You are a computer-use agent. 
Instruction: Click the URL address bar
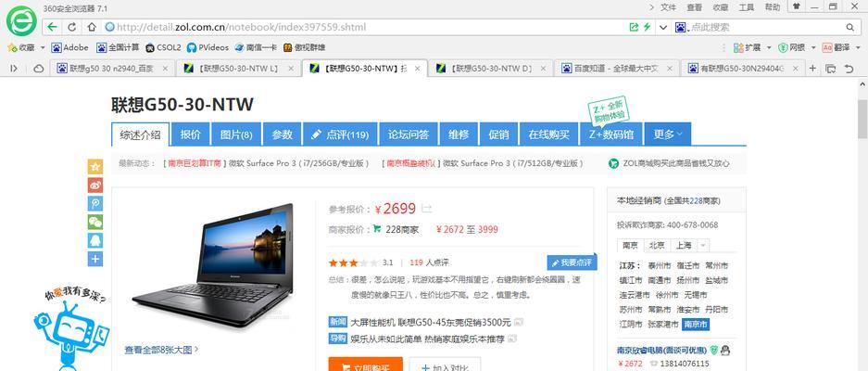[x=365, y=27]
